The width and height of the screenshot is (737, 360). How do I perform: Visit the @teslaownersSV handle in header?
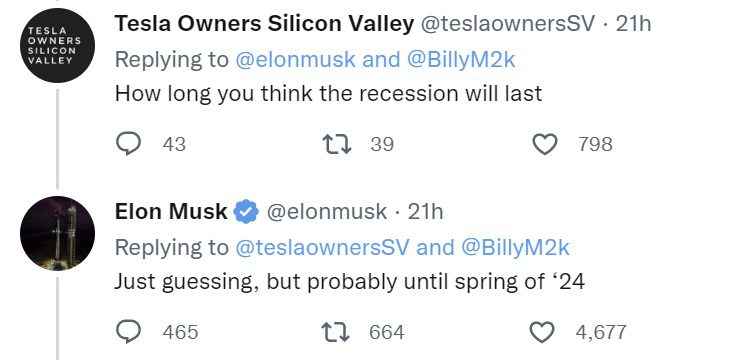[507, 23]
